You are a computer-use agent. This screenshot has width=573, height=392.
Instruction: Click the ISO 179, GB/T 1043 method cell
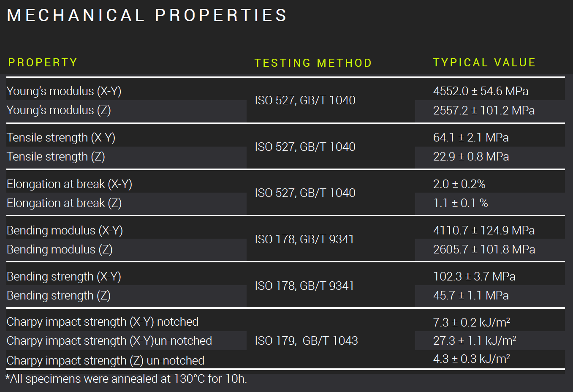coord(306,341)
